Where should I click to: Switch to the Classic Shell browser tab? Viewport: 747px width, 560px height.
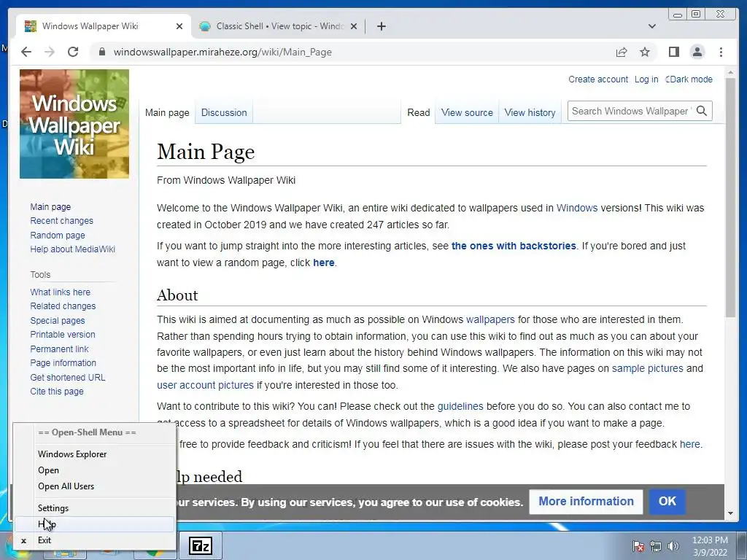(x=279, y=26)
